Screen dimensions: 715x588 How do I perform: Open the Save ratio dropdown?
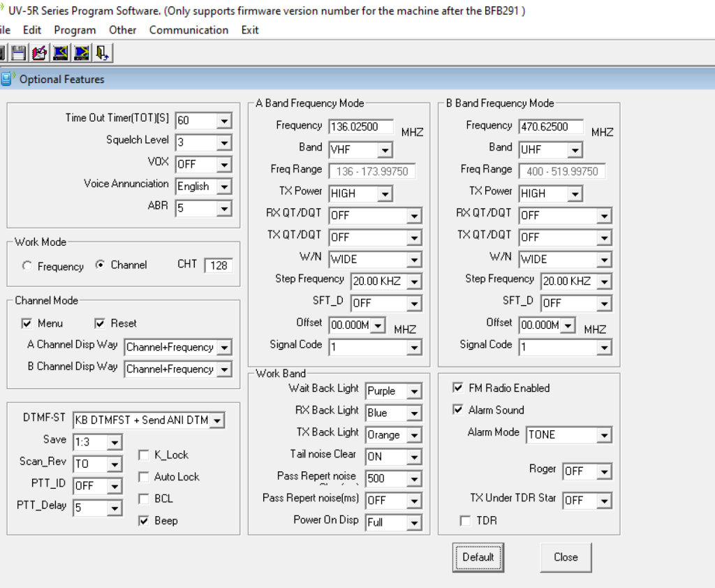tap(115, 443)
